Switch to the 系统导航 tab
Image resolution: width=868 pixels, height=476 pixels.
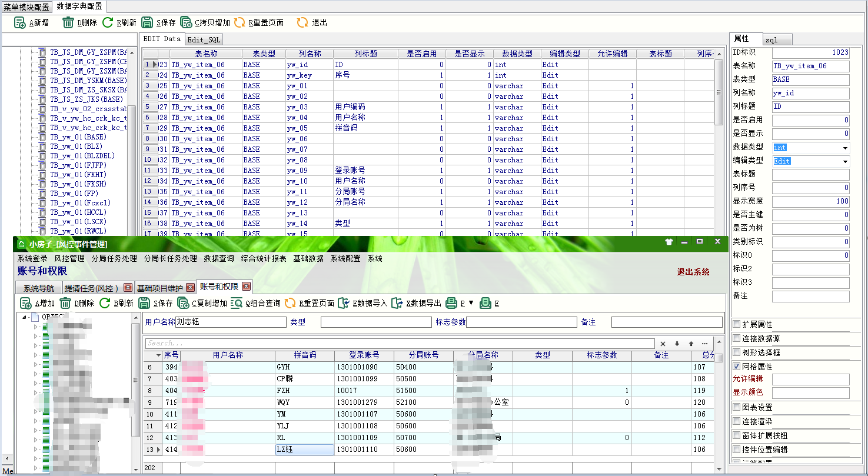point(39,288)
